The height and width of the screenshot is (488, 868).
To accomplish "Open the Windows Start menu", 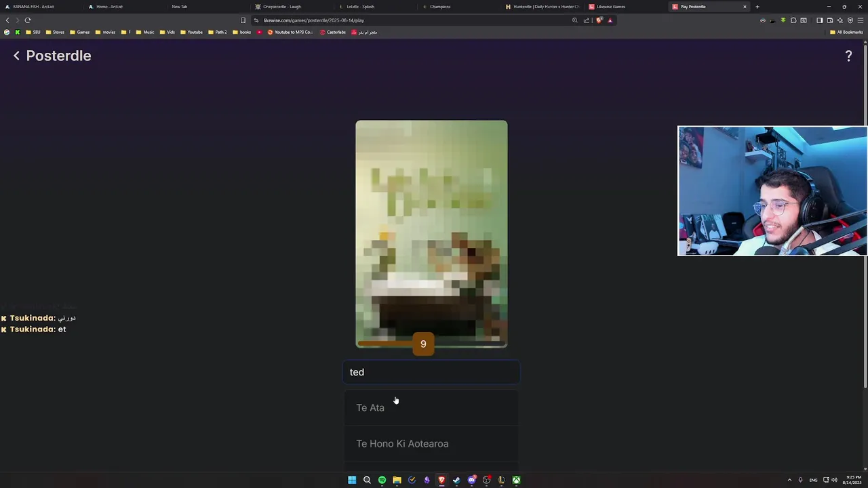I will [x=352, y=480].
